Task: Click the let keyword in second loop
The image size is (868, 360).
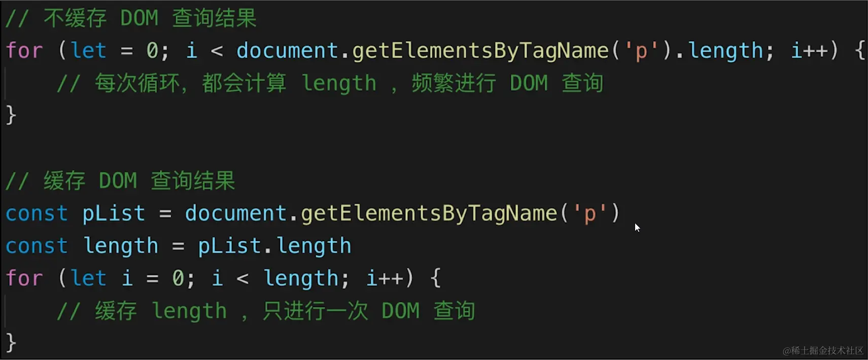Action: [88, 278]
